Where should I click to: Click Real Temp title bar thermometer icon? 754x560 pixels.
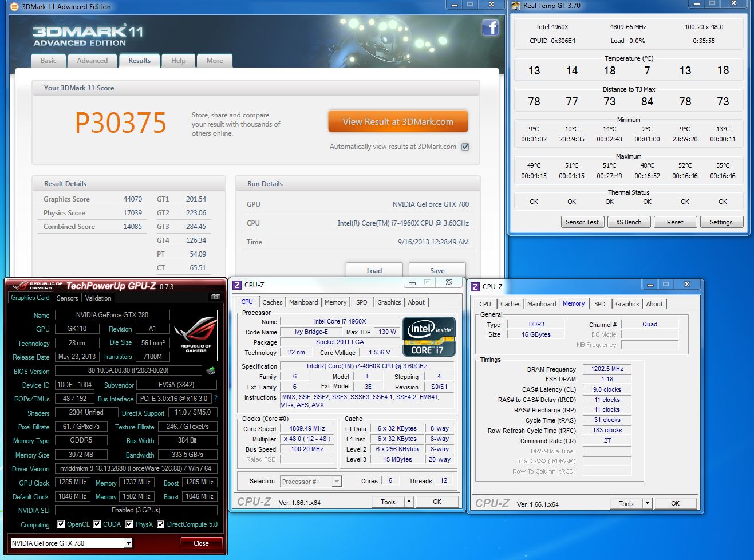click(515, 6)
